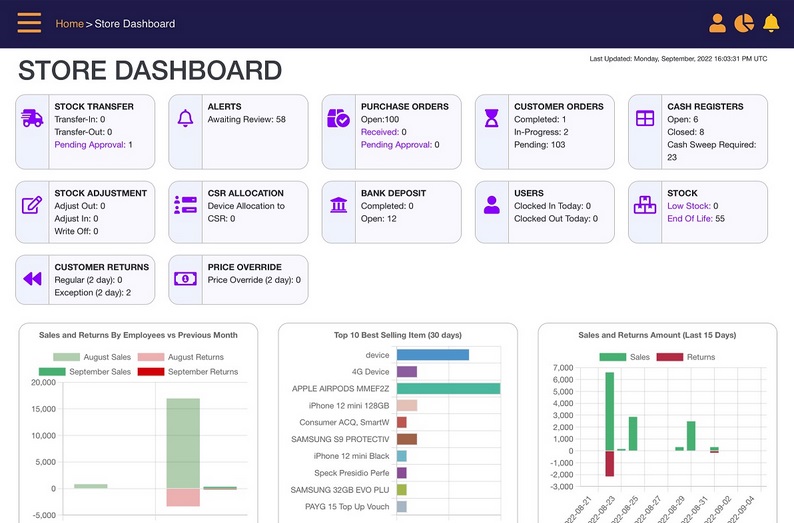Image resolution: width=794 pixels, height=523 pixels.
Task: Click the Customer Orders hourglass icon
Action: (491, 119)
